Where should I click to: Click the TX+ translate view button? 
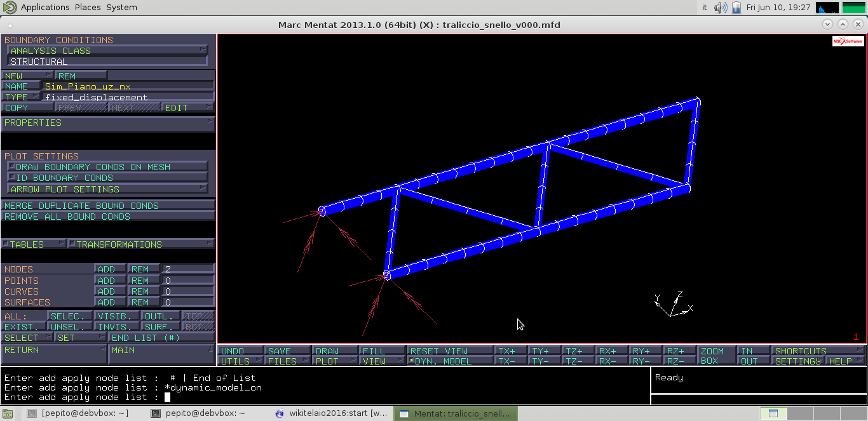coord(512,351)
